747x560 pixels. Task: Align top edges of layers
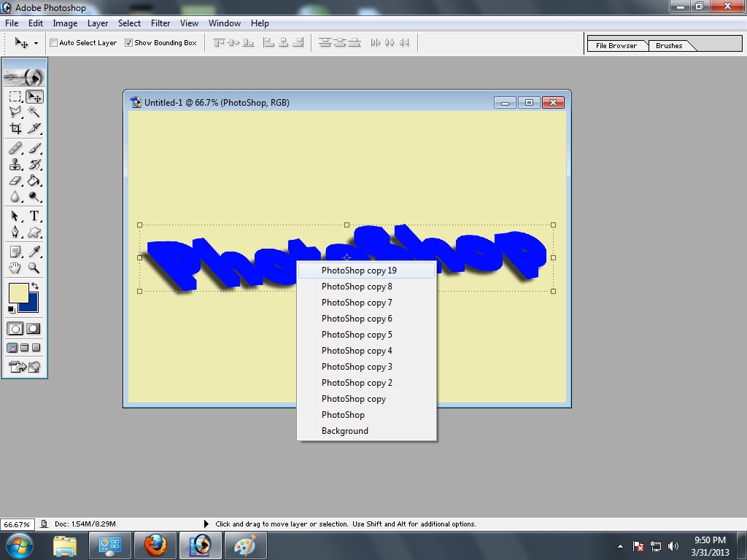219,43
